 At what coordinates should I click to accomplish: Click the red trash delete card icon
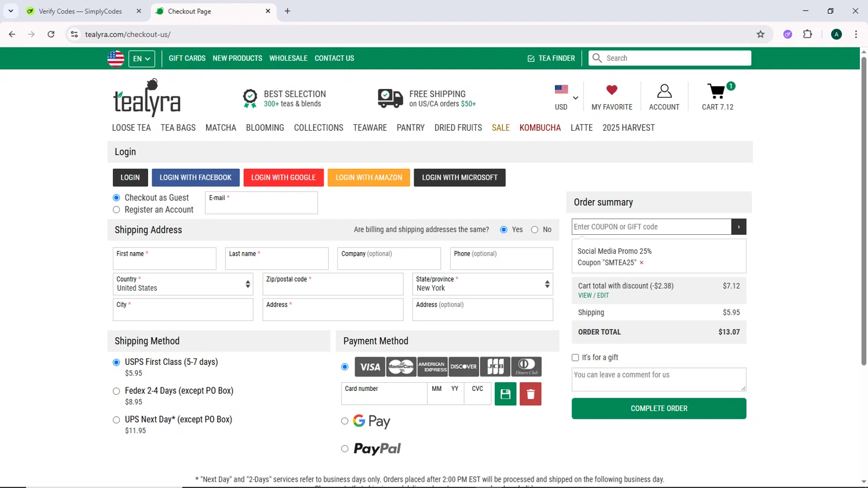(x=531, y=394)
